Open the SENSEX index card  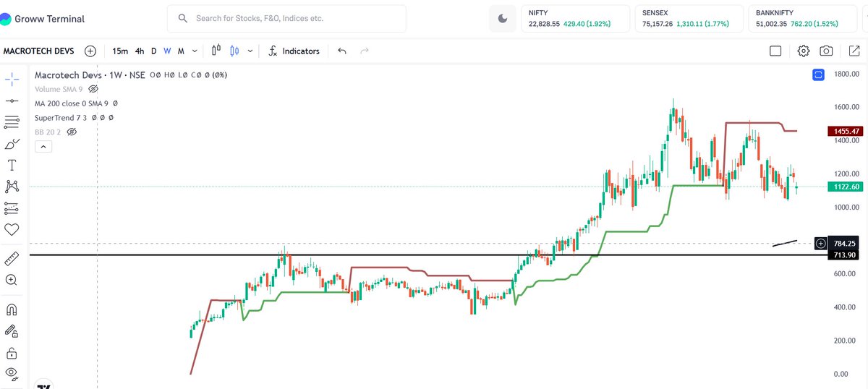(688, 19)
